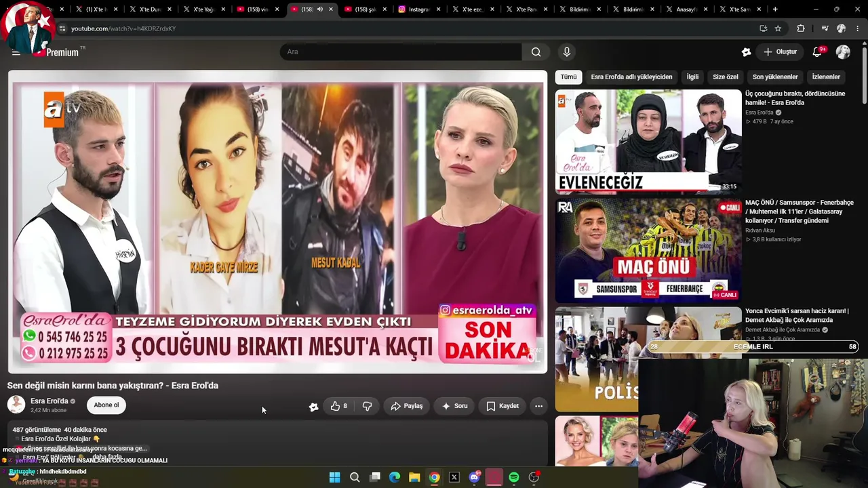Screen dimensions: 868x488
Task: Open Task View on the taskbar
Action: click(x=374, y=477)
